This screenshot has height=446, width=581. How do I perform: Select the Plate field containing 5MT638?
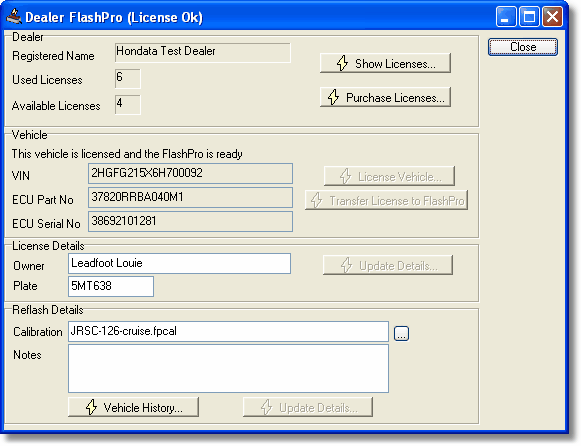pos(111,286)
